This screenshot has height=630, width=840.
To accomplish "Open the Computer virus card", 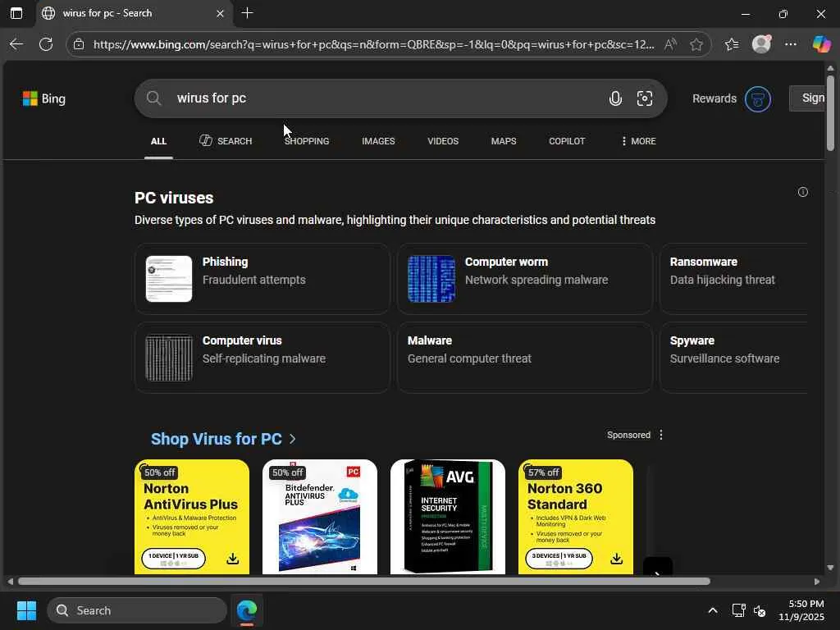I will [x=262, y=358].
